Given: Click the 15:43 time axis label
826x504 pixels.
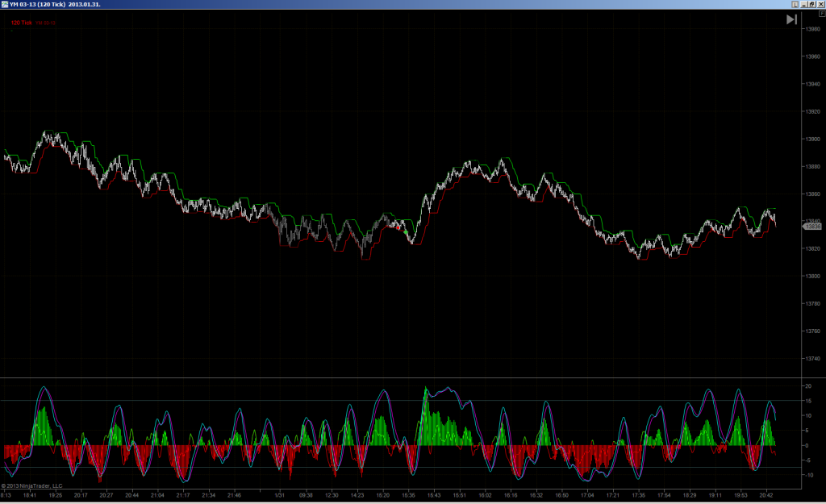Looking at the screenshot, I should (434, 495).
